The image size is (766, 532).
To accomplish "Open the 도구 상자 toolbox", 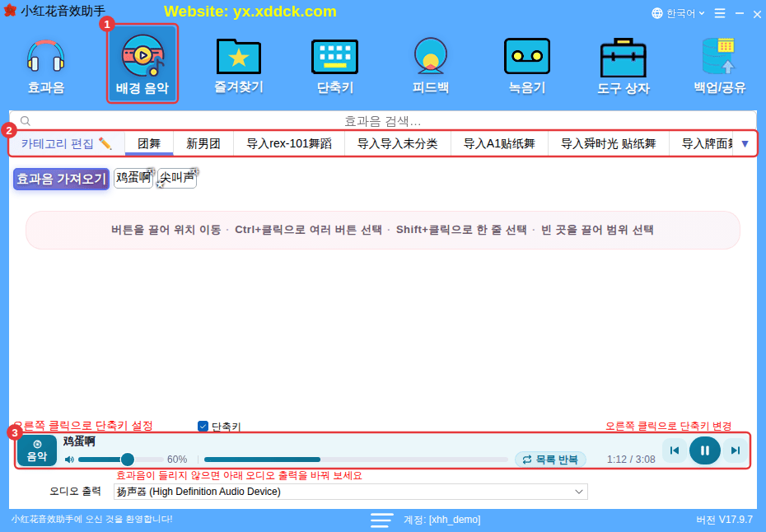I will pyautogui.click(x=623, y=66).
